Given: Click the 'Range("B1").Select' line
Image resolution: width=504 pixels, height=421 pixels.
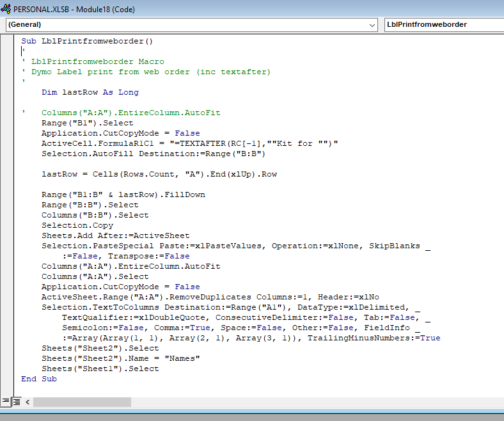Looking at the screenshot, I should tap(87, 123).
